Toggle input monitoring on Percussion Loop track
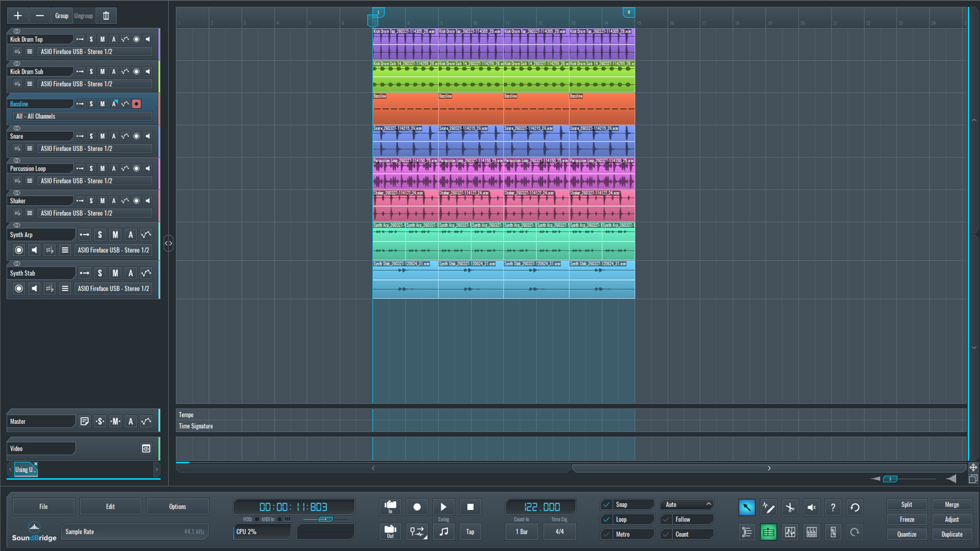 coord(148,168)
